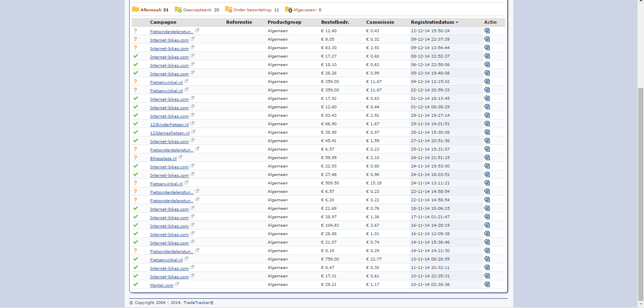Click external-link icon beside Mantel.com
This screenshot has height=308, width=644.
(x=177, y=284)
